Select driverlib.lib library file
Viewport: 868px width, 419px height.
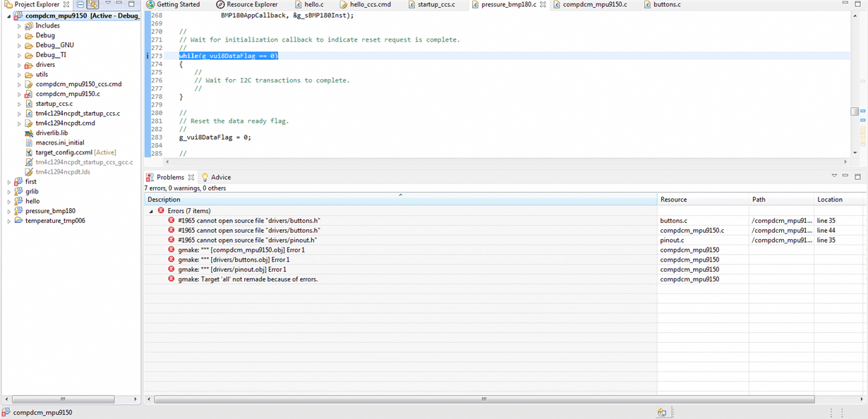point(52,133)
